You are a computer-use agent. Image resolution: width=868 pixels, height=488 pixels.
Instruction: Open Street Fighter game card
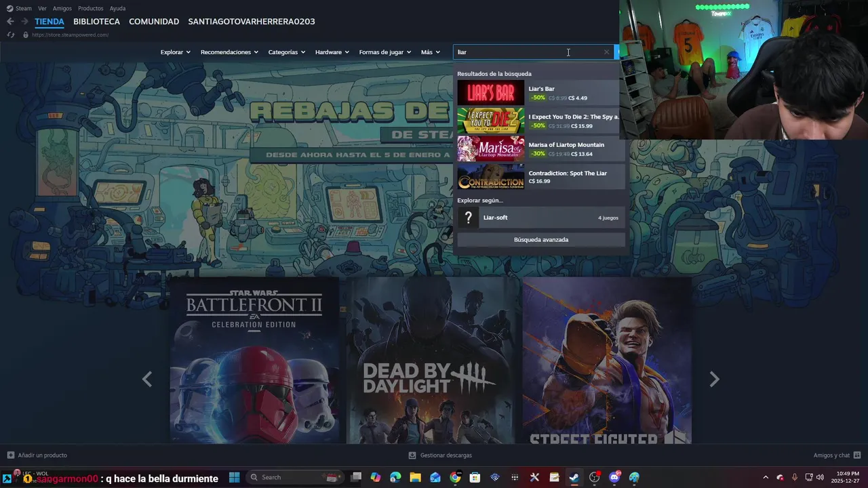[x=607, y=360]
